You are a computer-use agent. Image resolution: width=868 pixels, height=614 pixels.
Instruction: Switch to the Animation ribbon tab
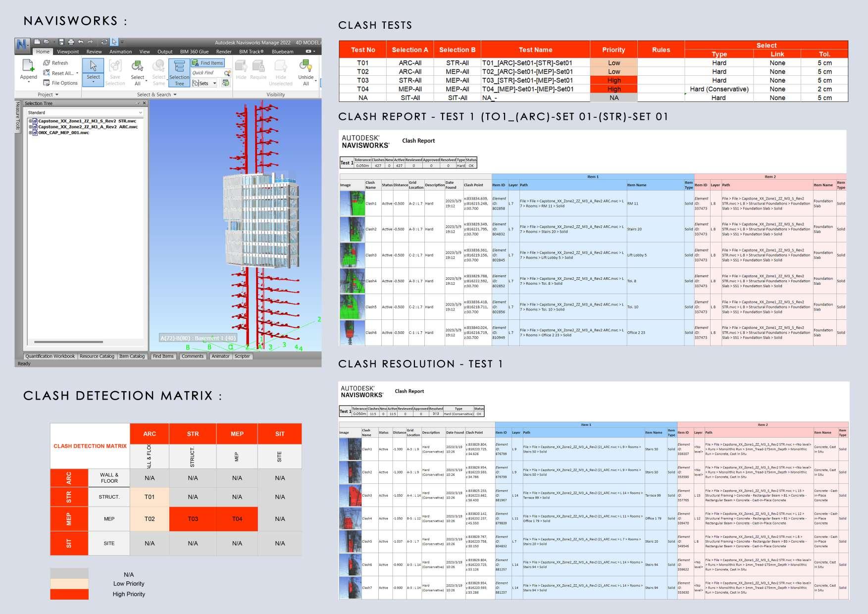[120, 51]
